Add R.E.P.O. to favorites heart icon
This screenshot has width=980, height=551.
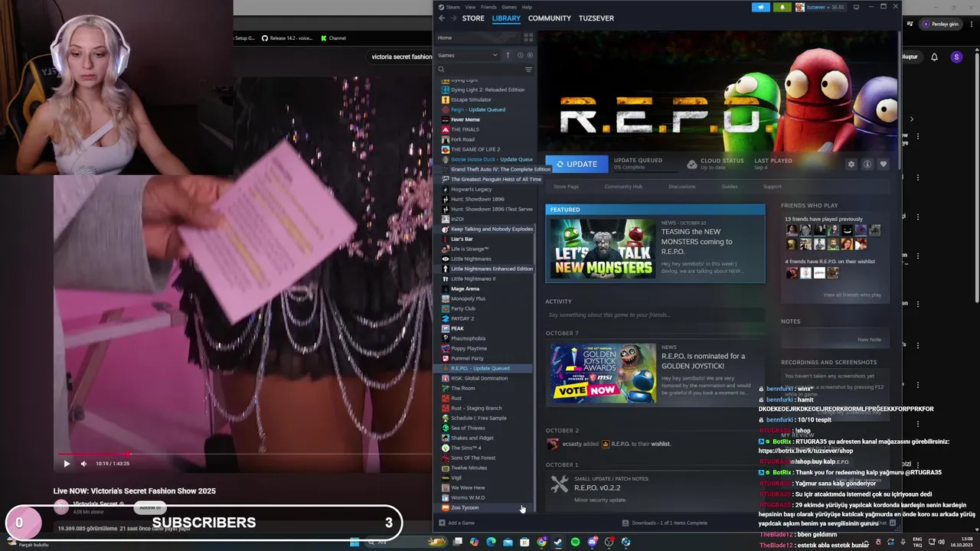coord(884,165)
